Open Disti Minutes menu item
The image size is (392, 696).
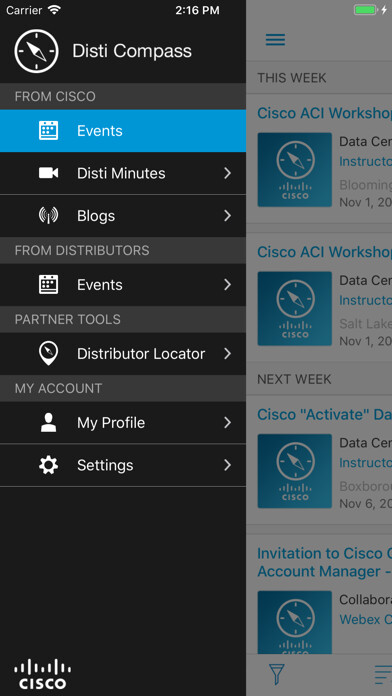tap(123, 173)
